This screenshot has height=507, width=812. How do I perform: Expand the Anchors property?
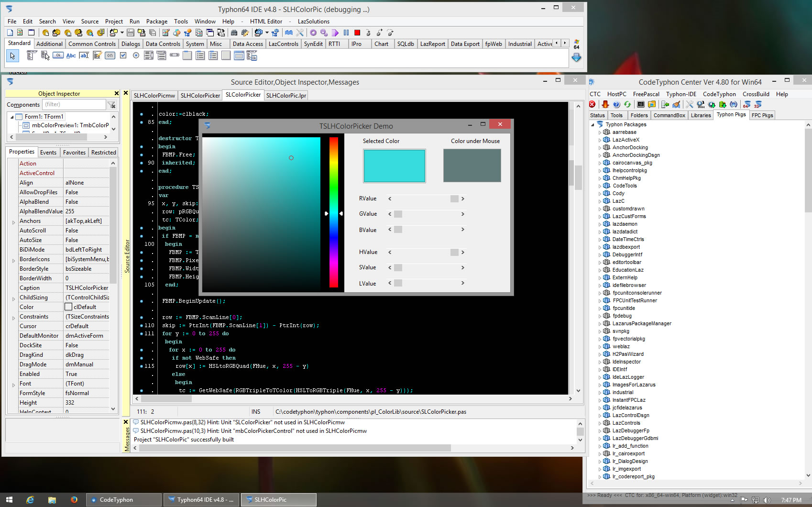13,222
